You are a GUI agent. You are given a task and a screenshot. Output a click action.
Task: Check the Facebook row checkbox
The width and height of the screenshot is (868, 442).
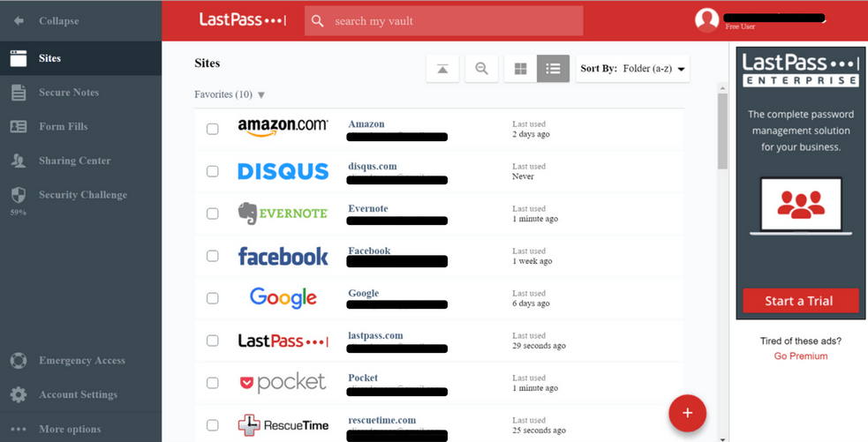tap(213, 256)
